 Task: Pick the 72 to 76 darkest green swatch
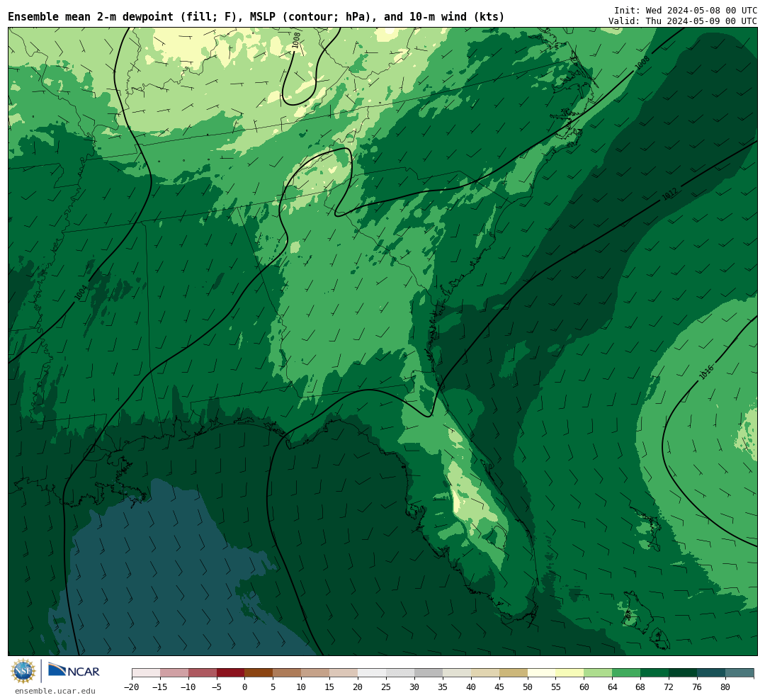(x=683, y=672)
